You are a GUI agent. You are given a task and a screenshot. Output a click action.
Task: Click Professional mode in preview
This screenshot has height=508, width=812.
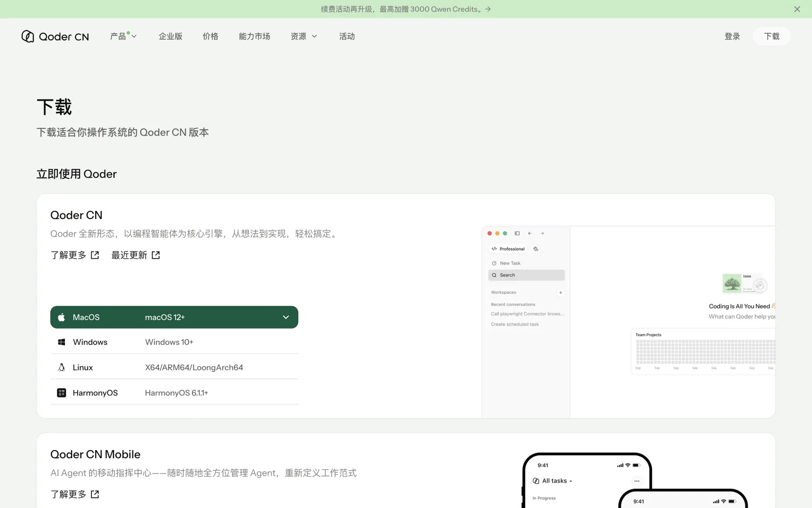(508, 249)
